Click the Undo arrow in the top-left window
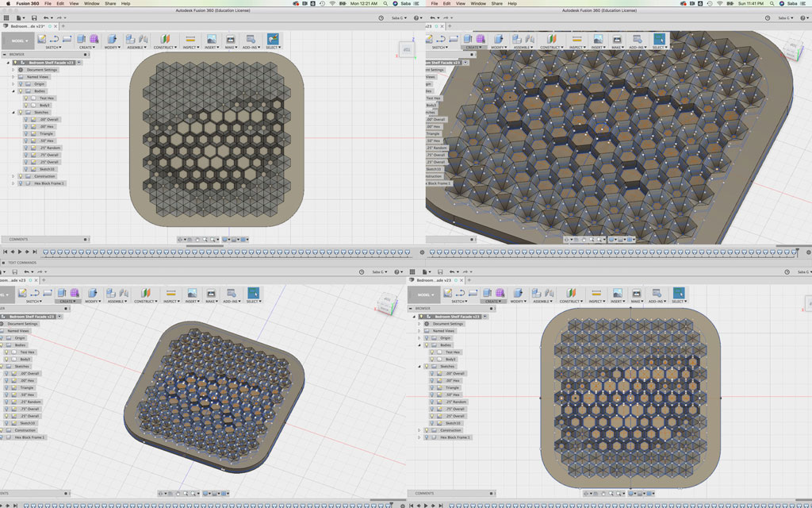The height and width of the screenshot is (508, 812). (46, 17)
